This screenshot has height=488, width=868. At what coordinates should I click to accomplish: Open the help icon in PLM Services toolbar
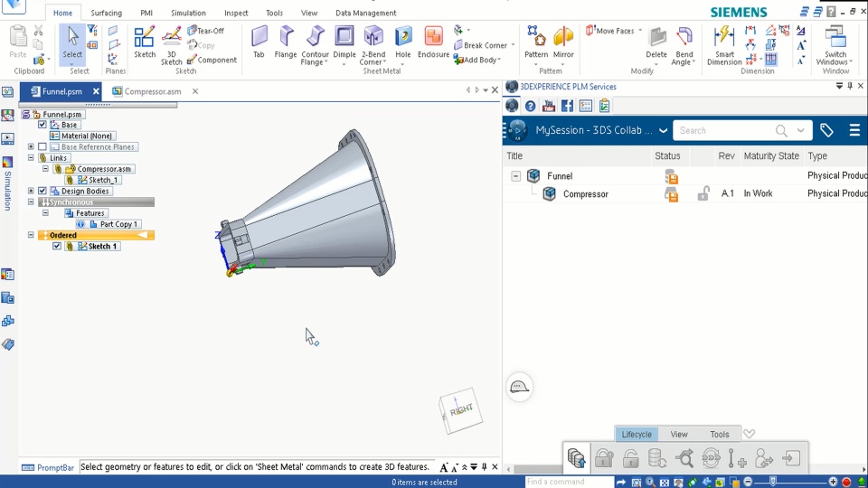tap(531, 106)
